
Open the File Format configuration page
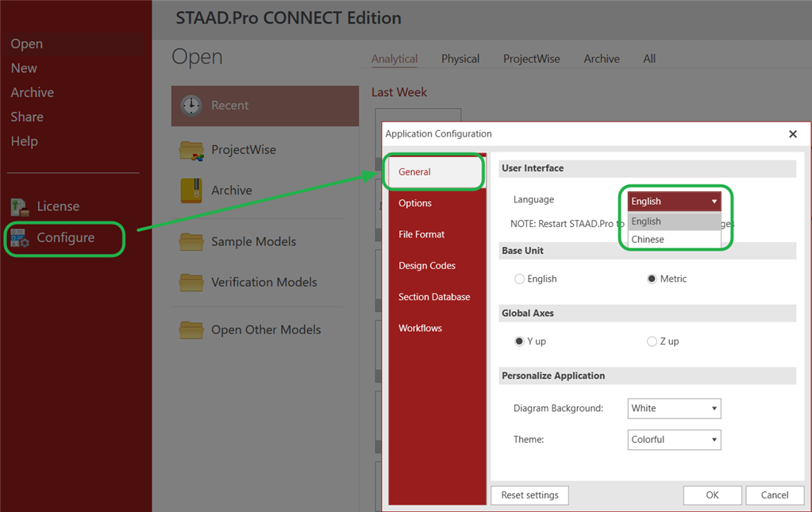(x=437, y=234)
